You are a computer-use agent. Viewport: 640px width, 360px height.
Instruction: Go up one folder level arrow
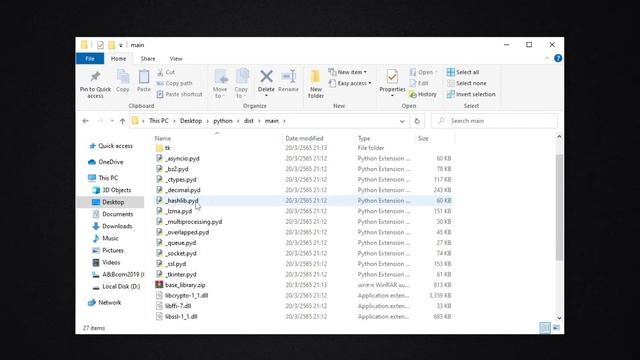point(122,121)
